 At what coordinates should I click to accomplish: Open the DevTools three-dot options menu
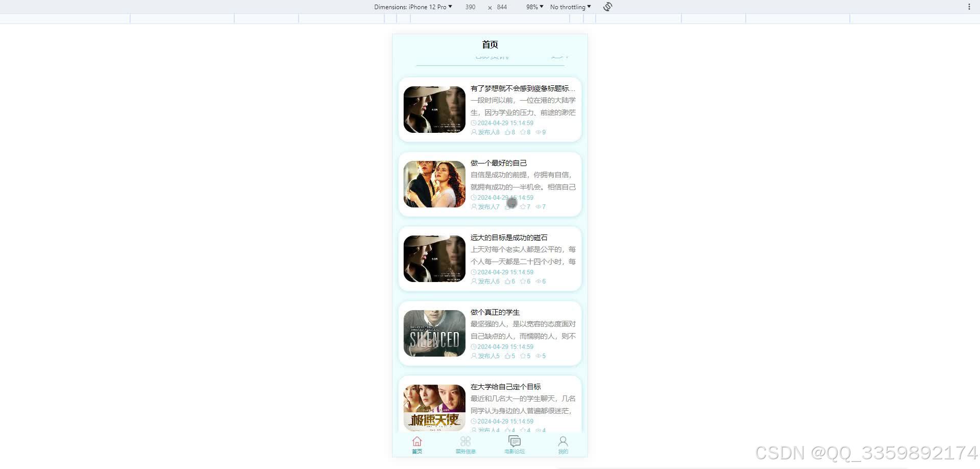pos(969,7)
